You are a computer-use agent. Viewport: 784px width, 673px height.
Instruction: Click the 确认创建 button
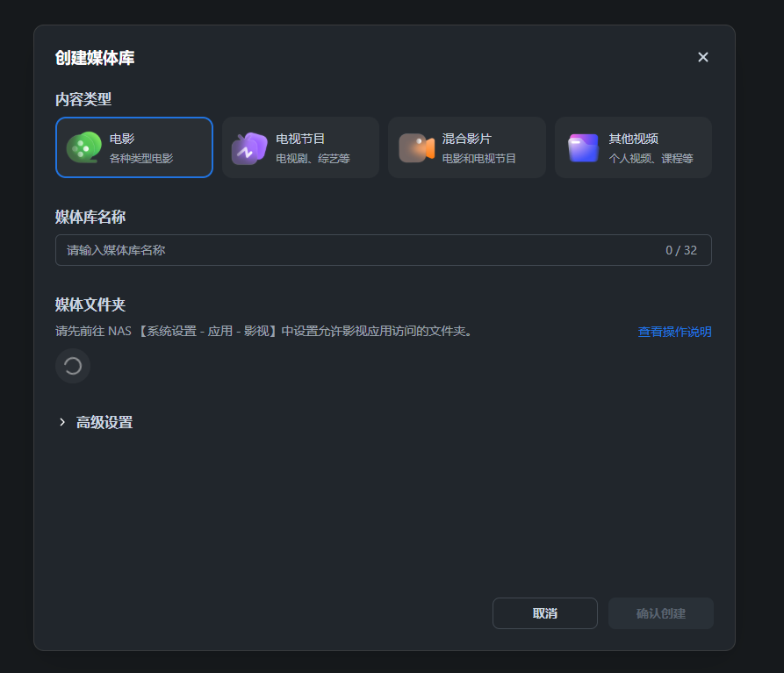[660, 613]
